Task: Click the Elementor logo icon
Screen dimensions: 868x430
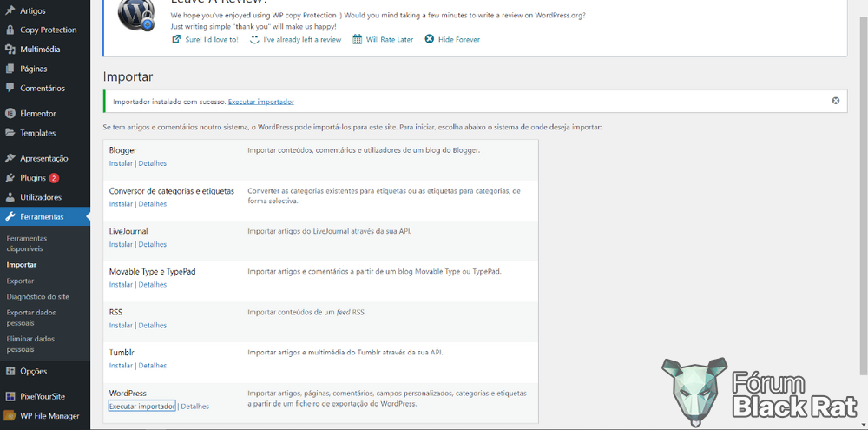Action: coord(10,114)
